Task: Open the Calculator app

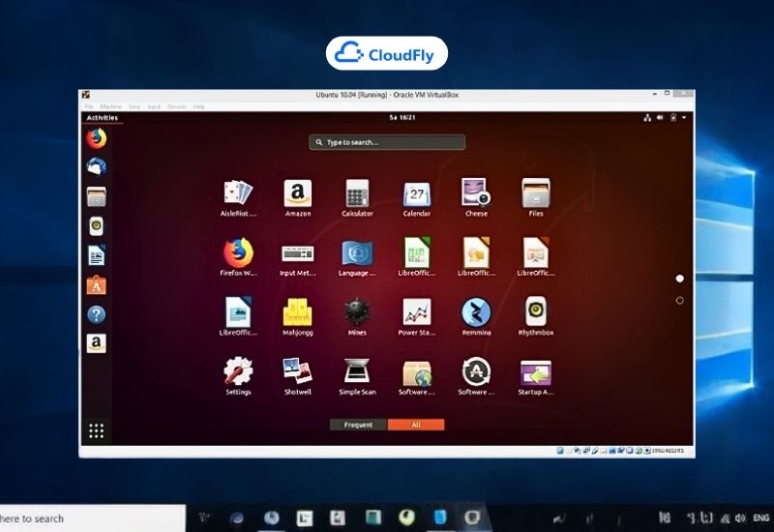Action: click(x=357, y=197)
